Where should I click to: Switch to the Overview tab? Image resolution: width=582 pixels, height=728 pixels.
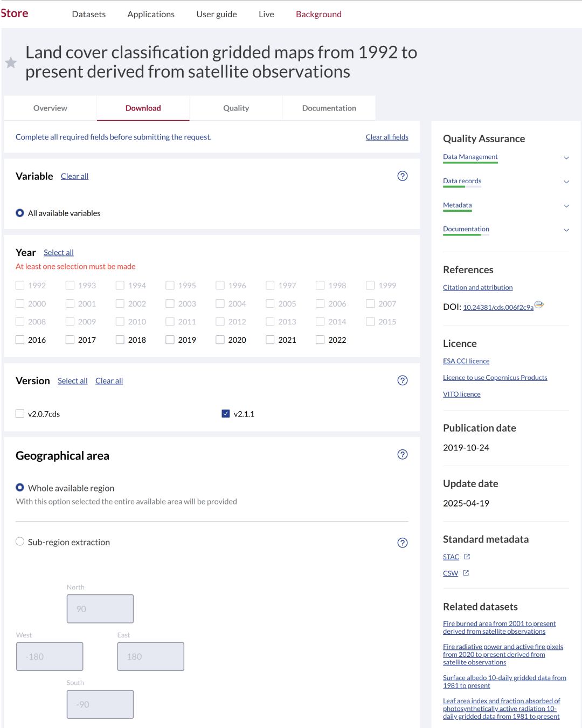point(50,108)
